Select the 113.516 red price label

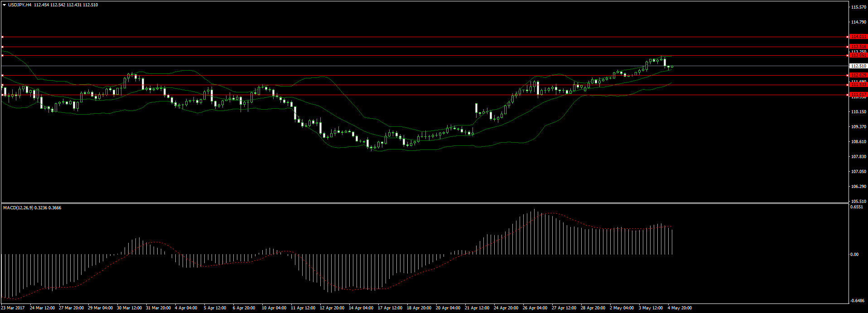(x=858, y=47)
